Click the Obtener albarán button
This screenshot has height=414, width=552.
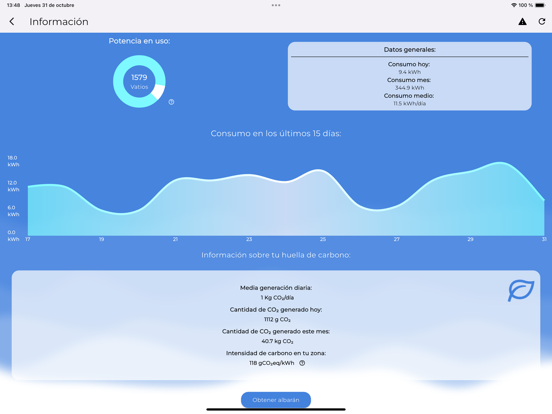(x=276, y=400)
